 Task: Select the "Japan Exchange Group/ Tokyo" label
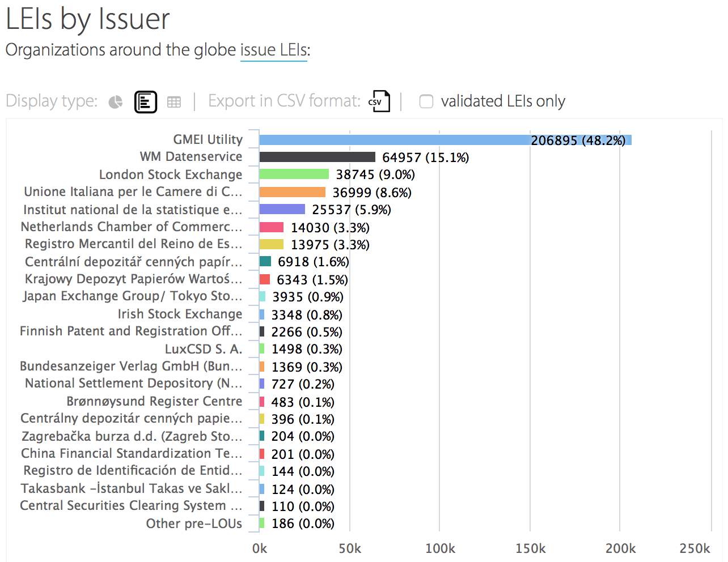point(133,296)
